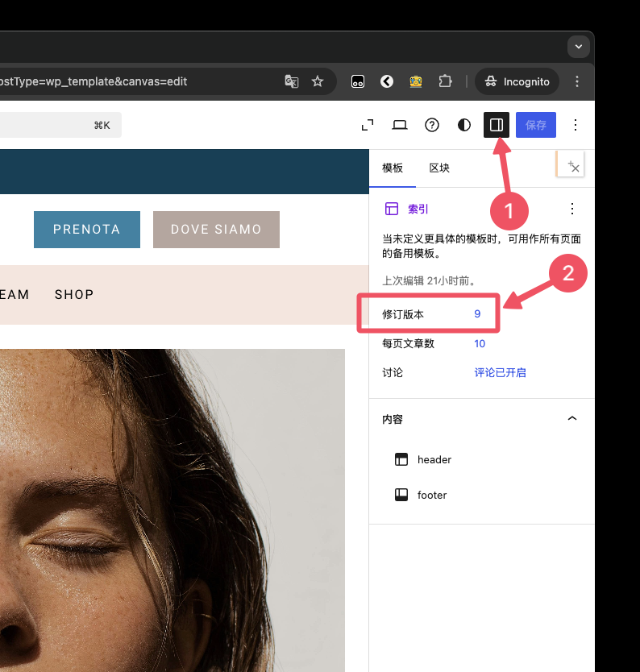Select the header template part

(434, 459)
